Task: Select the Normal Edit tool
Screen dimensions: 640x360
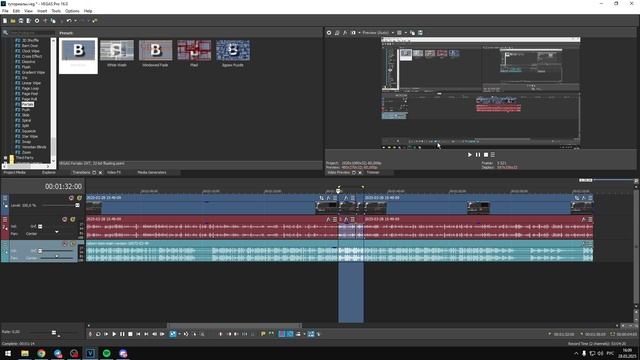Action: click(x=173, y=334)
